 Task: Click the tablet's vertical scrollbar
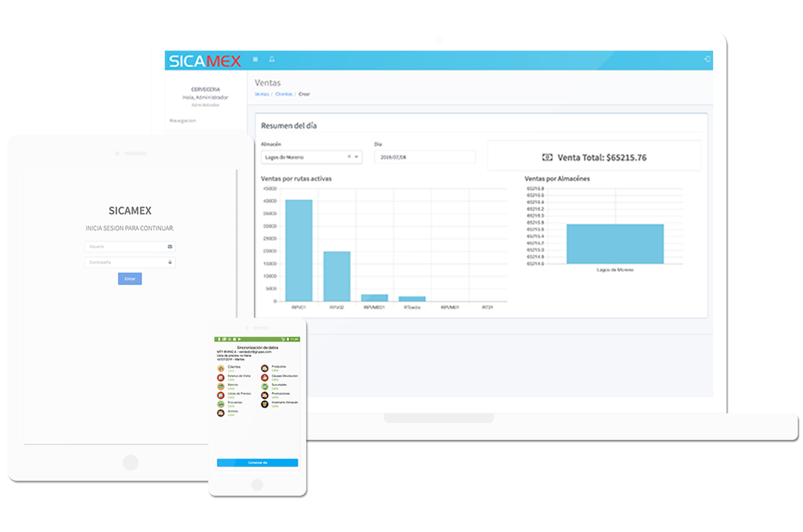(237, 244)
